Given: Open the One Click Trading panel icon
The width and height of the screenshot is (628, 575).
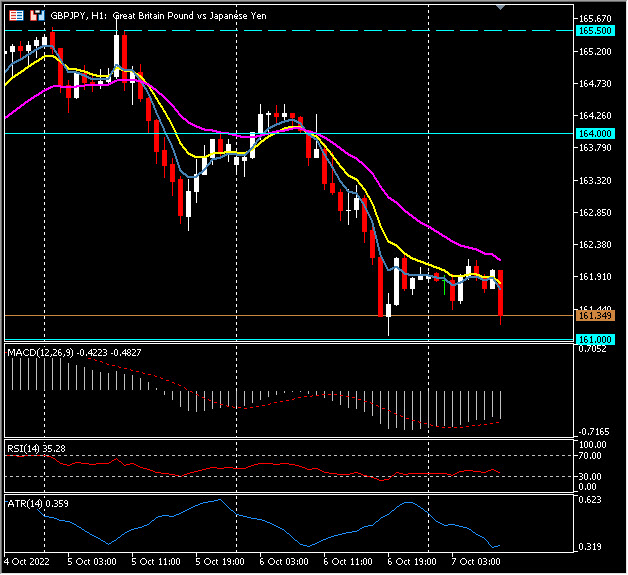Looking at the screenshot, I should click(x=15, y=16).
